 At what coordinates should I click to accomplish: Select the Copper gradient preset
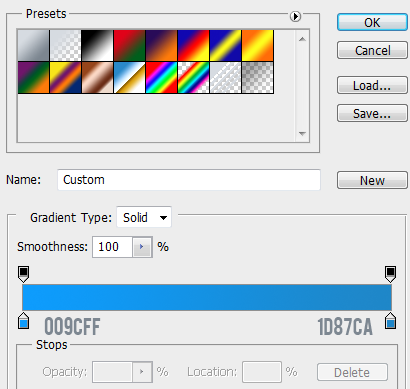[x=97, y=77]
